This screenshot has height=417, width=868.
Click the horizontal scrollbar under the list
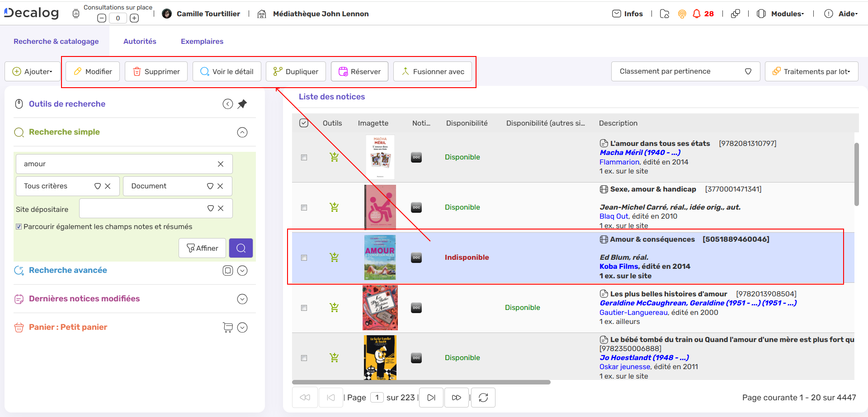point(421,382)
